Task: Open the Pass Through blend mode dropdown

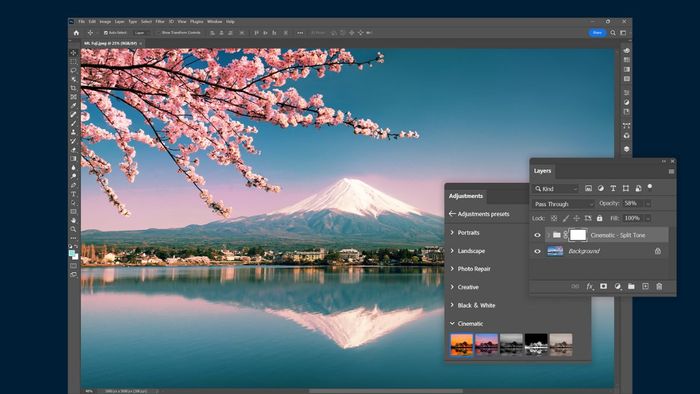Action: 563,204
